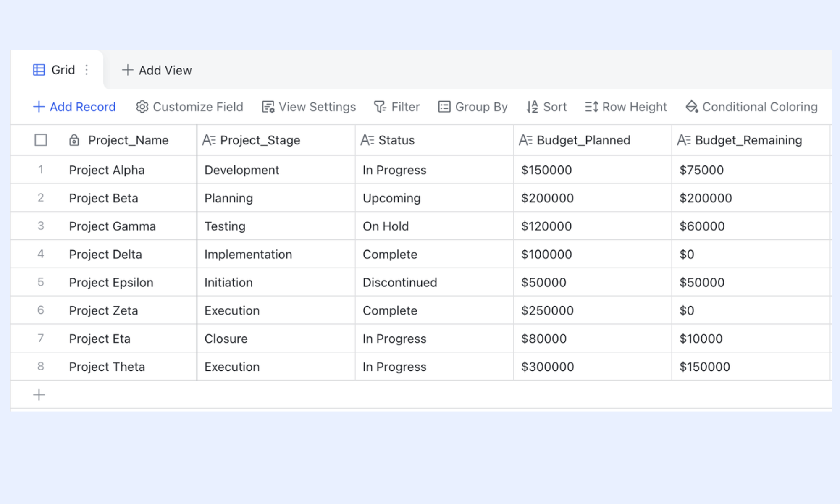
Task: Click the Filter funnel icon
Action: [380, 107]
